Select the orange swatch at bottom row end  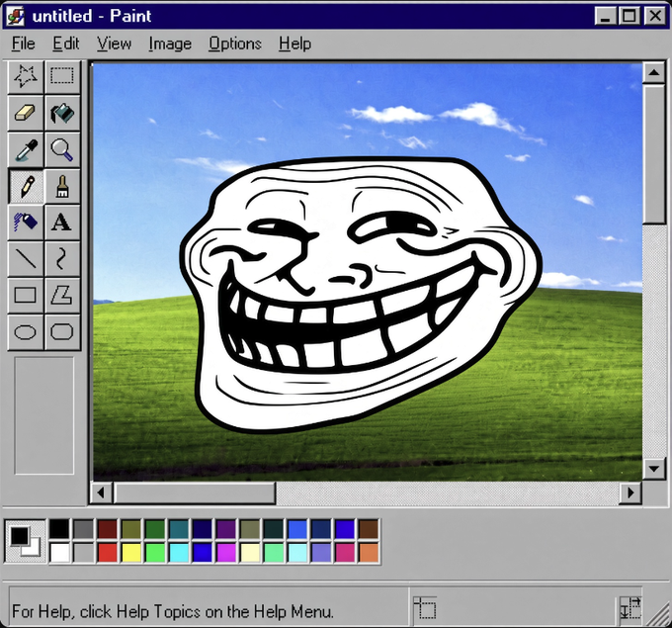click(x=369, y=553)
